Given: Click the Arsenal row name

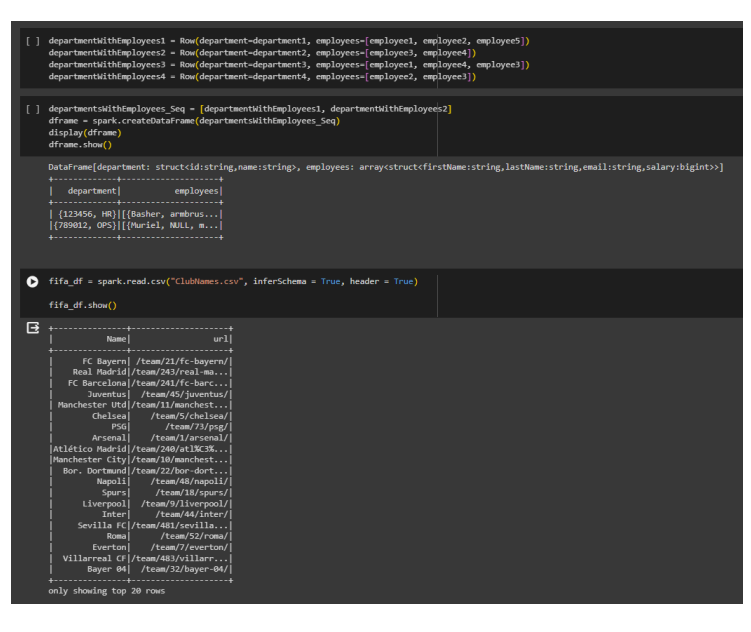Looking at the screenshot, I should click(109, 438).
